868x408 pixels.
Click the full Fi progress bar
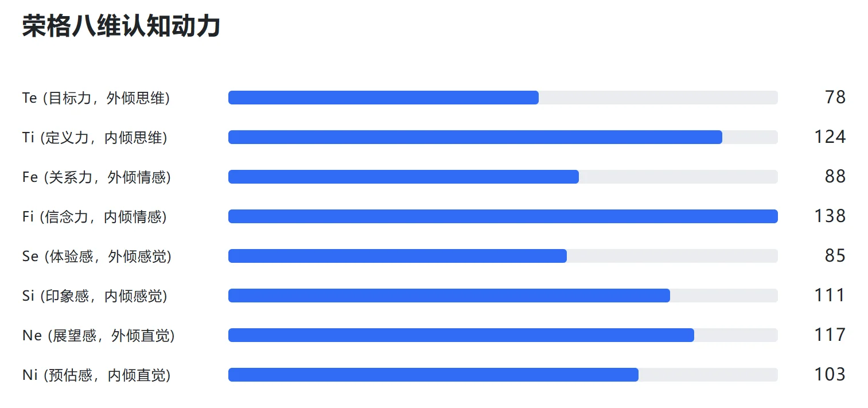click(x=503, y=216)
